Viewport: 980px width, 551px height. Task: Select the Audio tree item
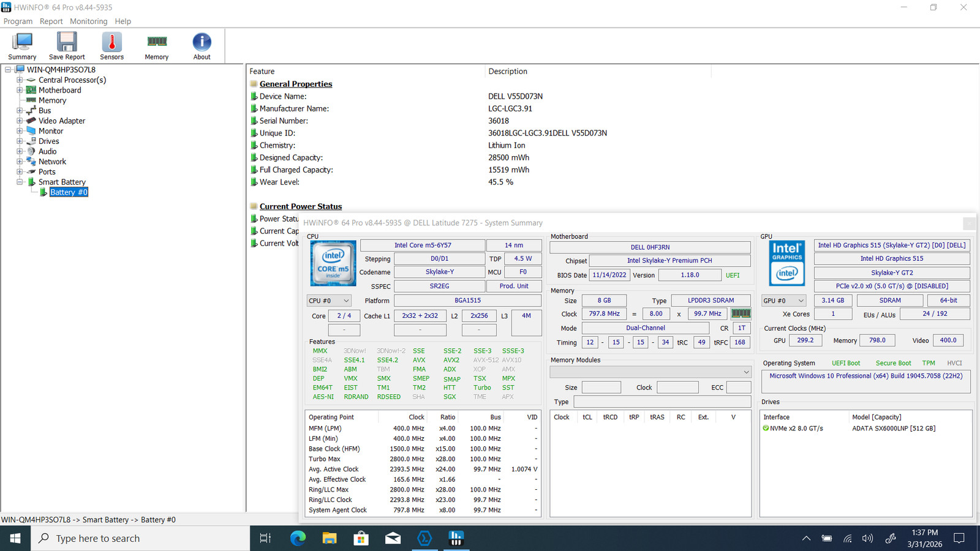tap(48, 151)
